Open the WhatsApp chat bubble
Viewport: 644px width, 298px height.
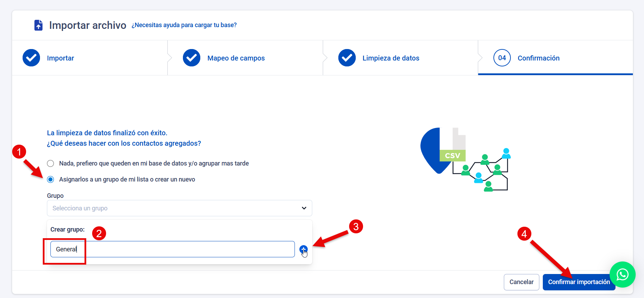coord(622,275)
